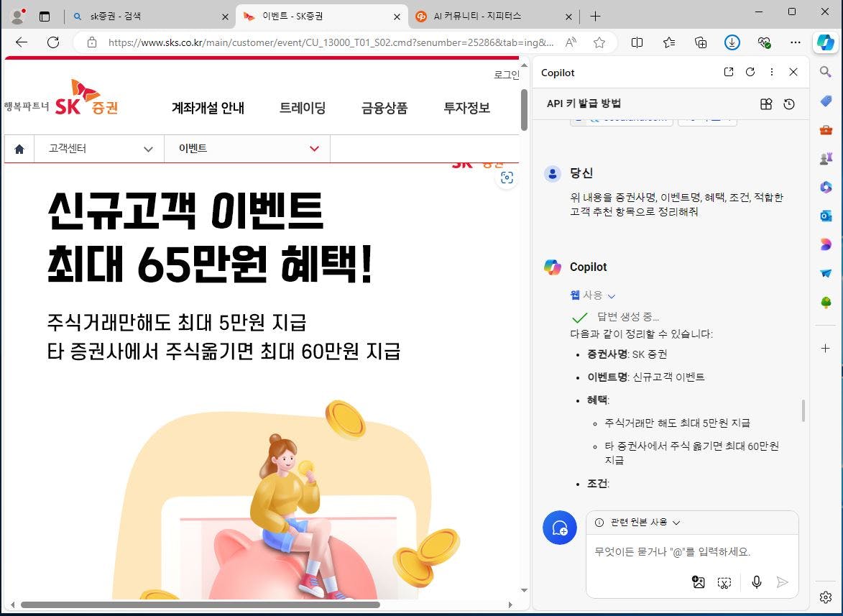The height and width of the screenshot is (616, 843).
Task: Refresh the Copilot pane
Action: coord(750,72)
